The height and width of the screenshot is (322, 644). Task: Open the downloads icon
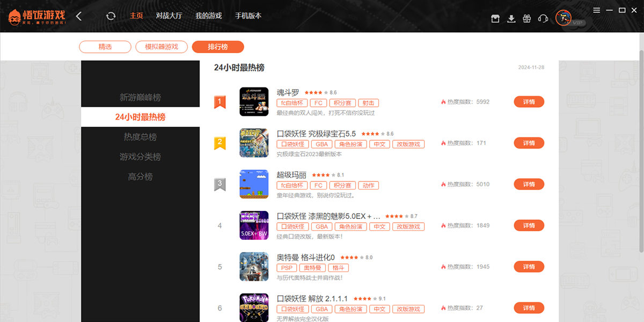click(x=511, y=19)
